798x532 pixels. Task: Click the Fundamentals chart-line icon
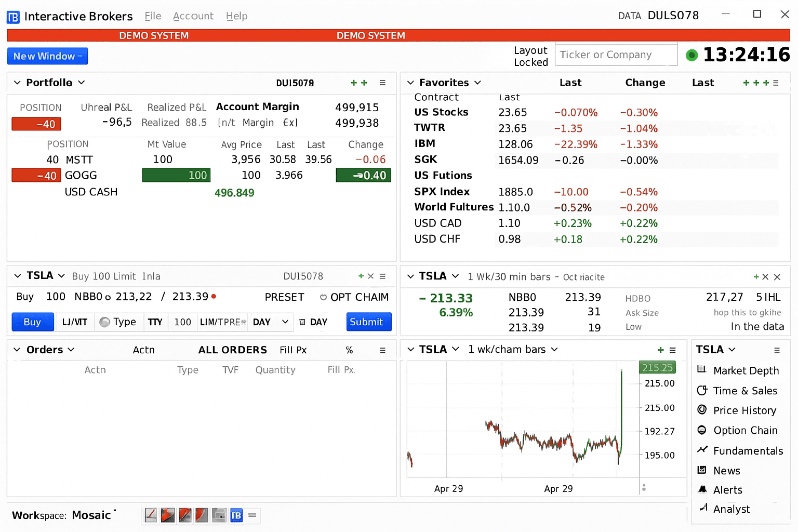pyautogui.click(x=702, y=449)
